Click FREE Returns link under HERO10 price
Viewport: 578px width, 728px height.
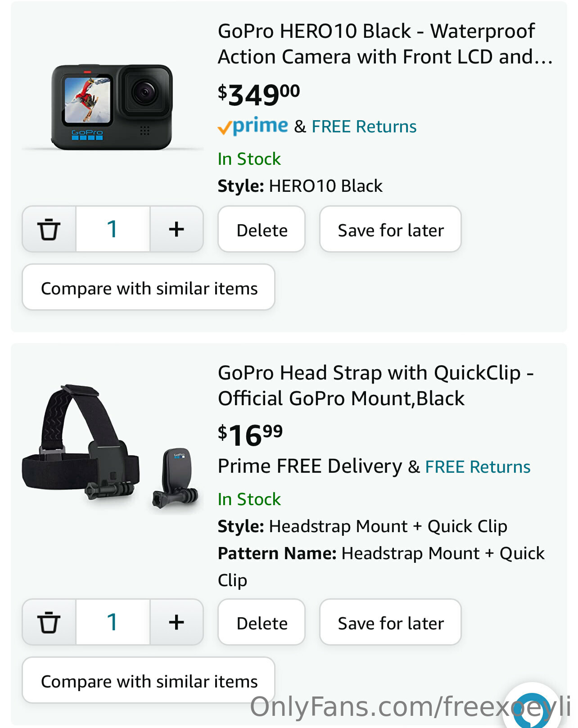364,127
